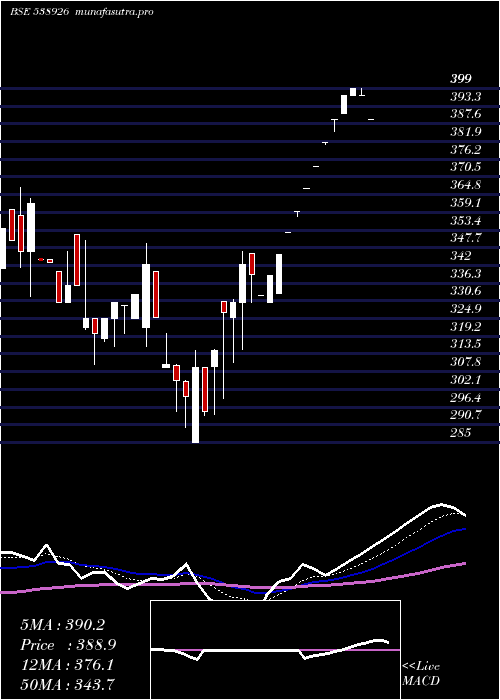Select the 342 price axis label
The image size is (500, 700).
pos(461,256)
